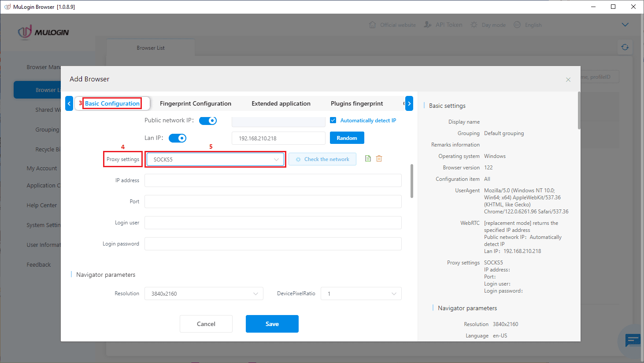Click the Port input field
The width and height of the screenshot is (644, 363).
pyautogui.click(x=273, y=202)
